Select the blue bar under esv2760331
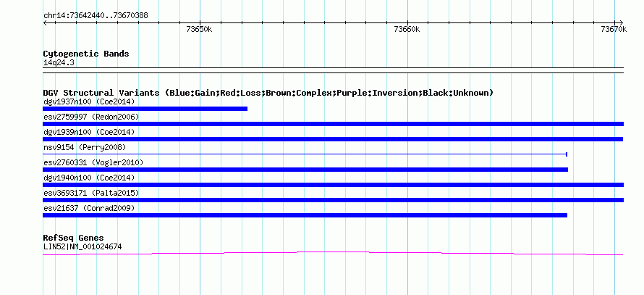 pyautogui.click(x=305, y=170)
